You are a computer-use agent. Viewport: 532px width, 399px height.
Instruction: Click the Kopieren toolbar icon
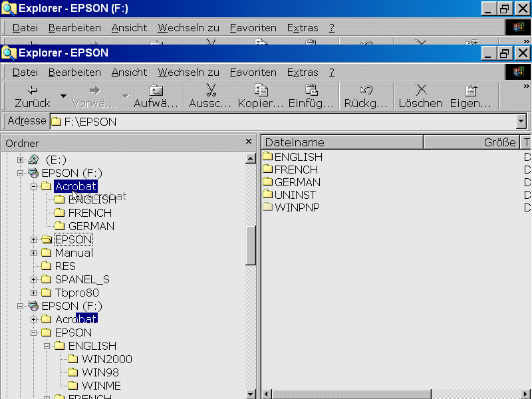261,90
